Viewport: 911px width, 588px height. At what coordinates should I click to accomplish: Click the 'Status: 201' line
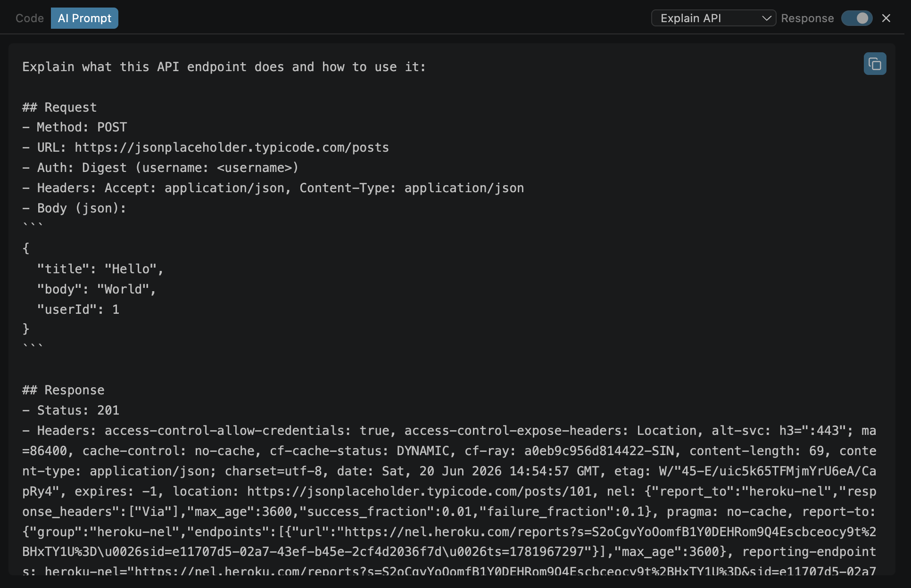tap(71, 410)
